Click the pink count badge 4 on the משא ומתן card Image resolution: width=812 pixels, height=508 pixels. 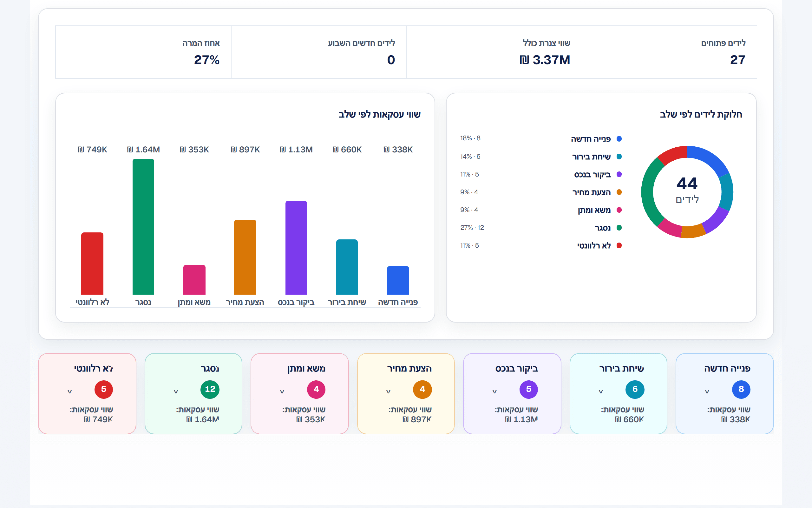pos(316,389)
